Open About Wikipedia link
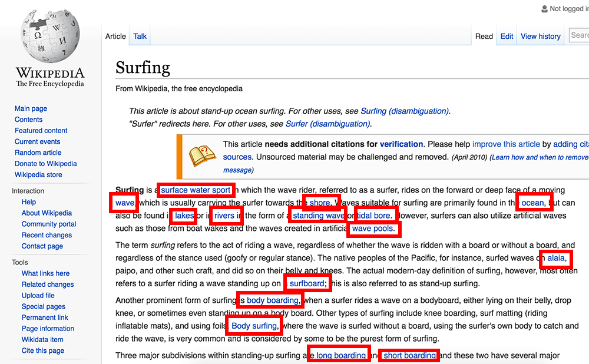 [x=47, y=213]
